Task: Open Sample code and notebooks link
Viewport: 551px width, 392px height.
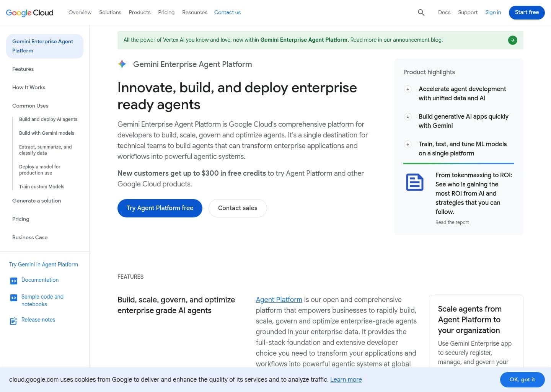Action: [42, 301]
